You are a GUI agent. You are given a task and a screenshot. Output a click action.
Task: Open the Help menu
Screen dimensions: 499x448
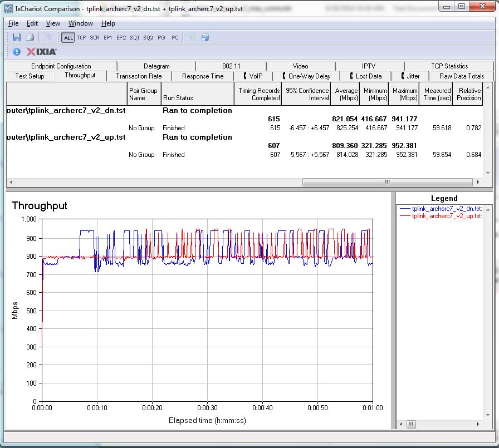[x=108, y=23]
